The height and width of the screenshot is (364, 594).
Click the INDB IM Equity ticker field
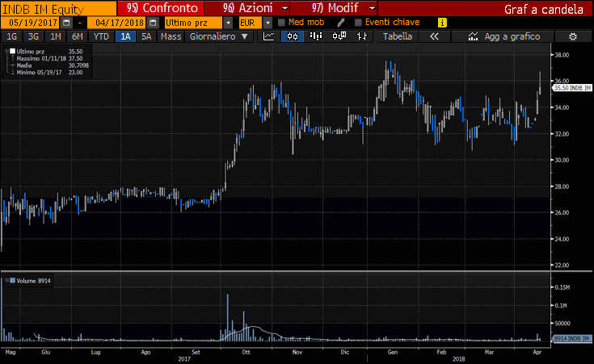58,8
